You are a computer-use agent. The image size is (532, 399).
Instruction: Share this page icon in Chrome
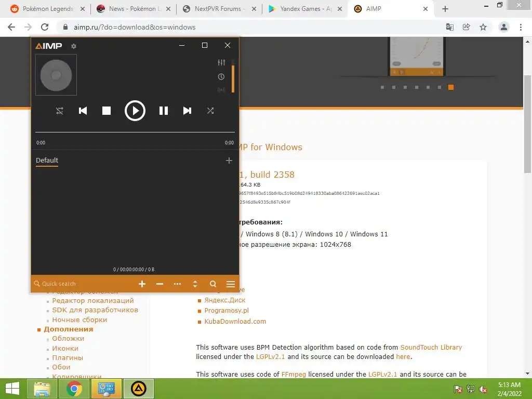[x=467, y=27]
